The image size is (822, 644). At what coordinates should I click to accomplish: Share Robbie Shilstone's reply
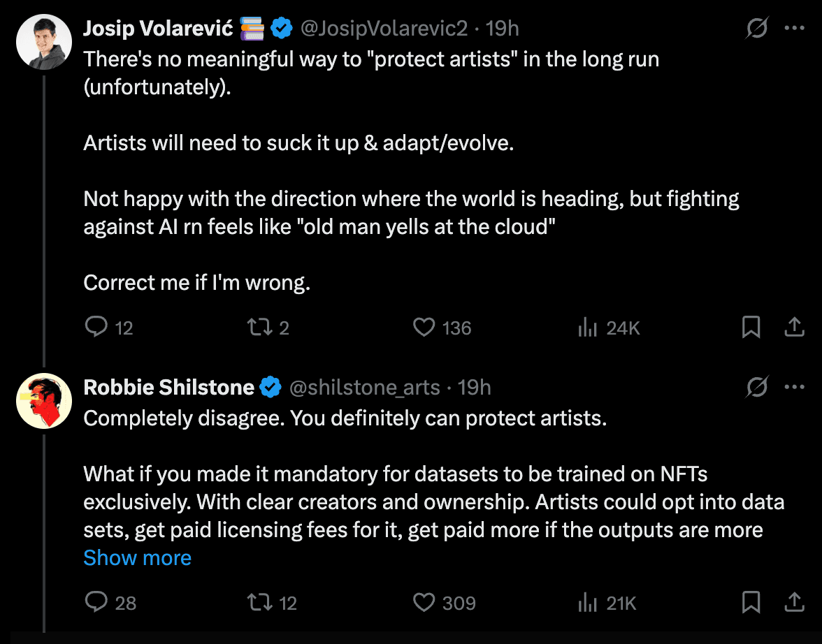pyautogui.click(x=794, y=602)
